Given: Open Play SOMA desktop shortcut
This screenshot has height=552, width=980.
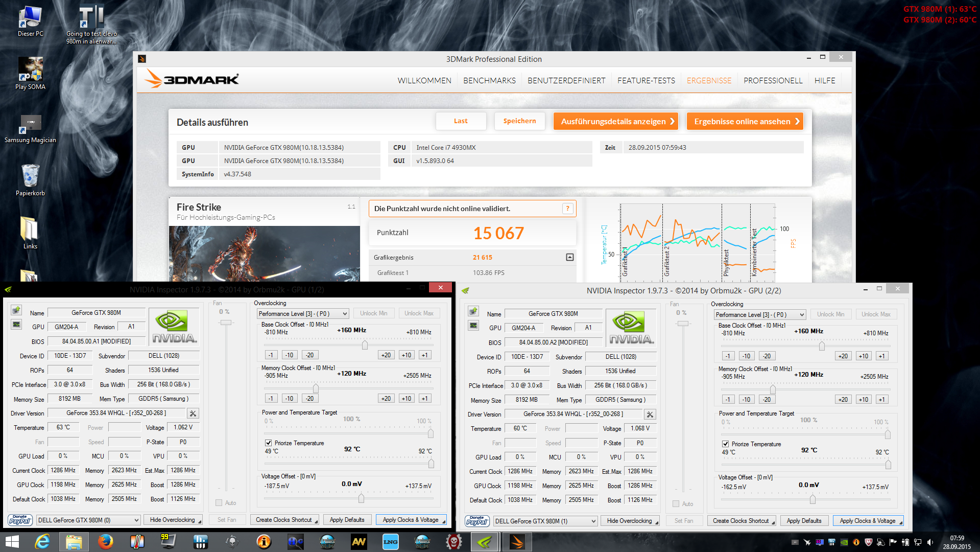Looking at the screenshot, I should tap(30, 73).
